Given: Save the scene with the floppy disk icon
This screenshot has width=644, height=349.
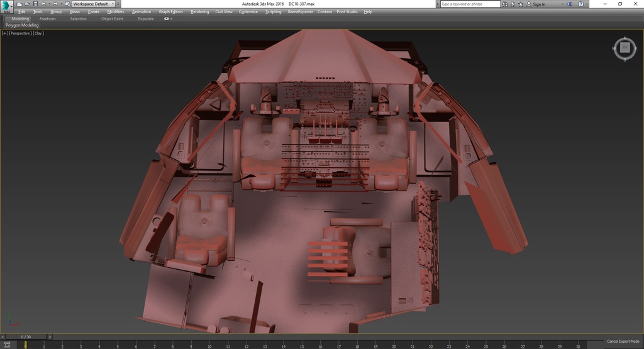Looking at the screenshot, I should pyautogui.click(x=35, y=4).
